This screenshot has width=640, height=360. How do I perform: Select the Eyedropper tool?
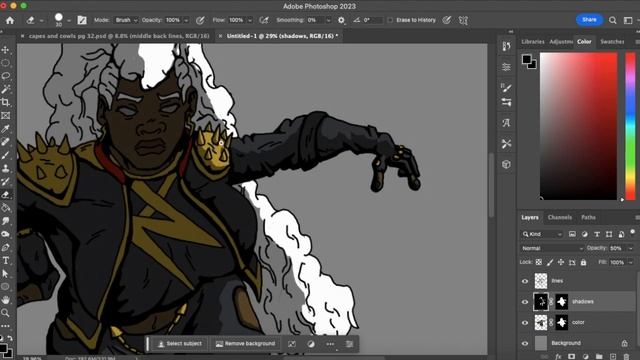[6, 129]
